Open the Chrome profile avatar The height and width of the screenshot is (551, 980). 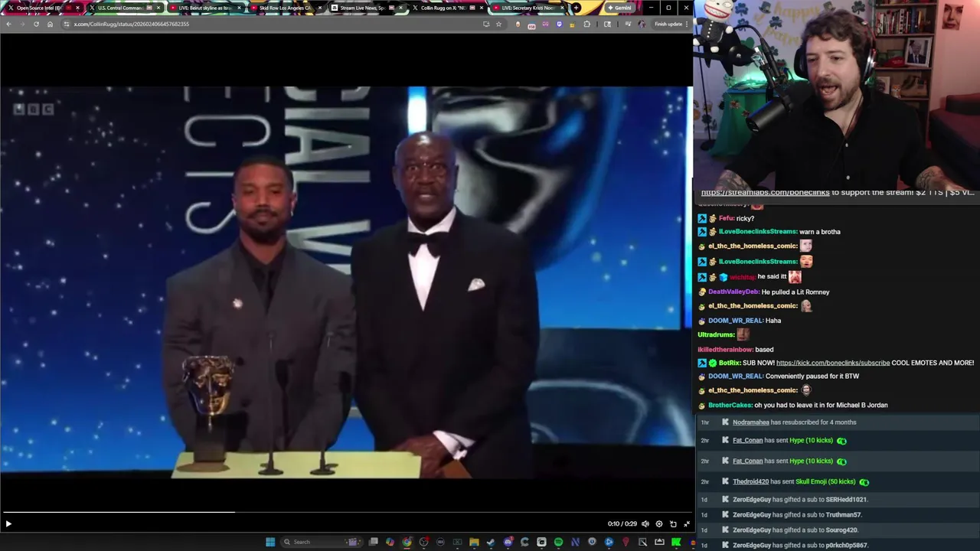642,24
